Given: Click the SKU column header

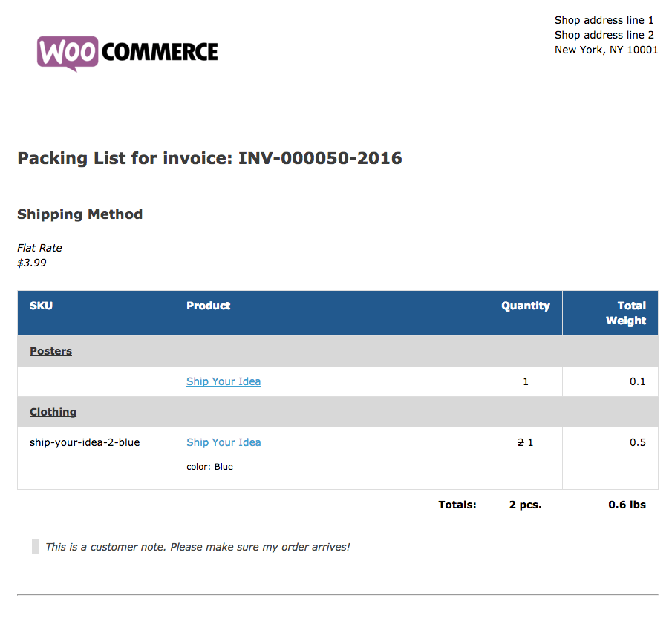Looking at the screenshot, I should click(x=42, y=306).
